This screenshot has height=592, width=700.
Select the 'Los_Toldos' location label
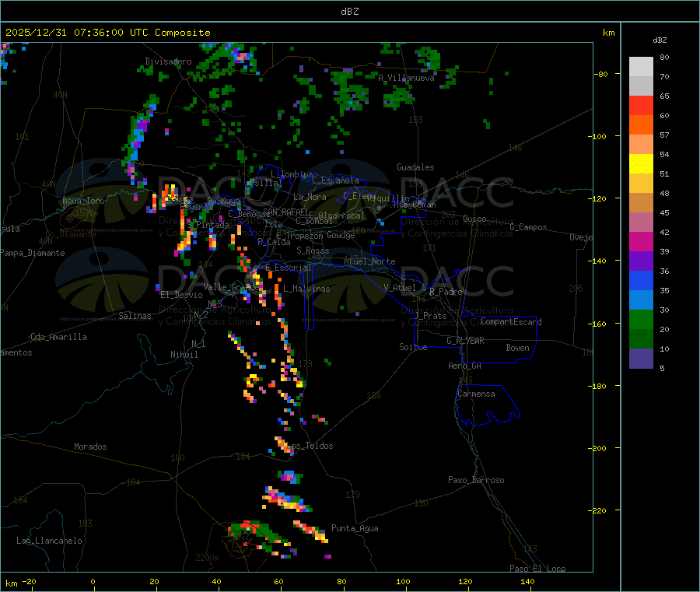click(x=310, y=446)
